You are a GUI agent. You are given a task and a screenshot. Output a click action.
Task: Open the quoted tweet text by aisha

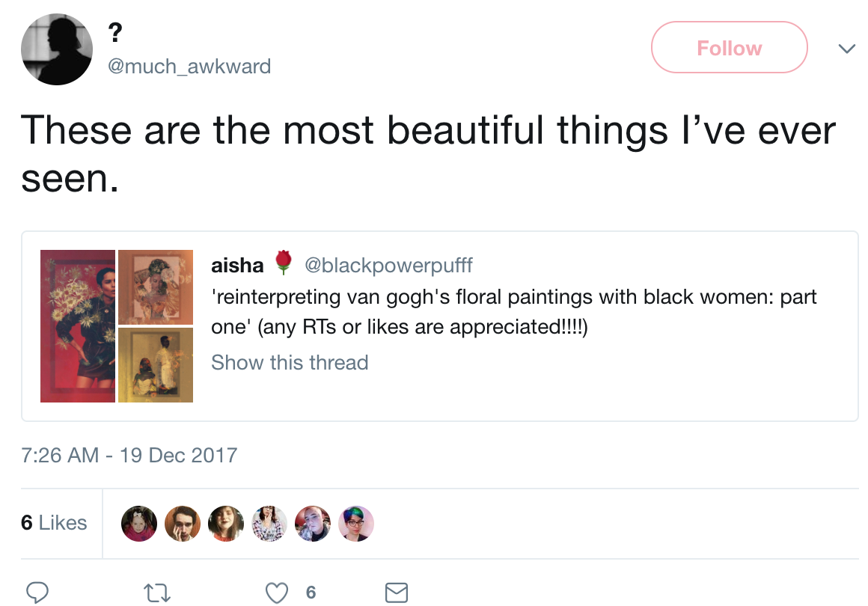(514, 311)
